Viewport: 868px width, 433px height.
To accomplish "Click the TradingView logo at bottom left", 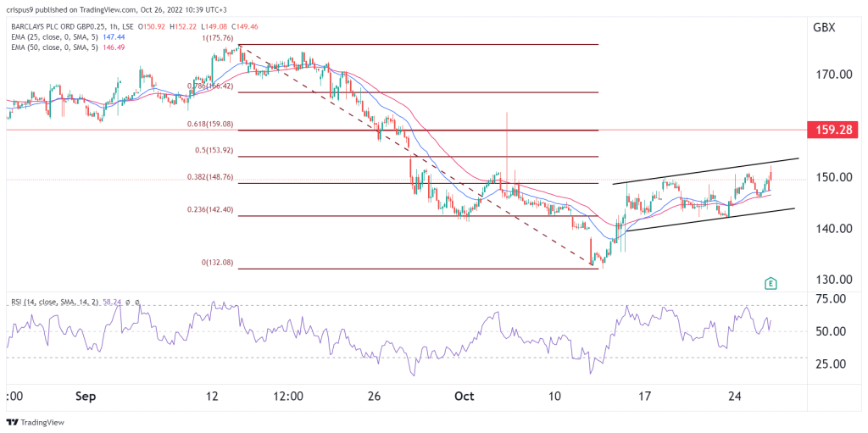I will tap(35, 423).
